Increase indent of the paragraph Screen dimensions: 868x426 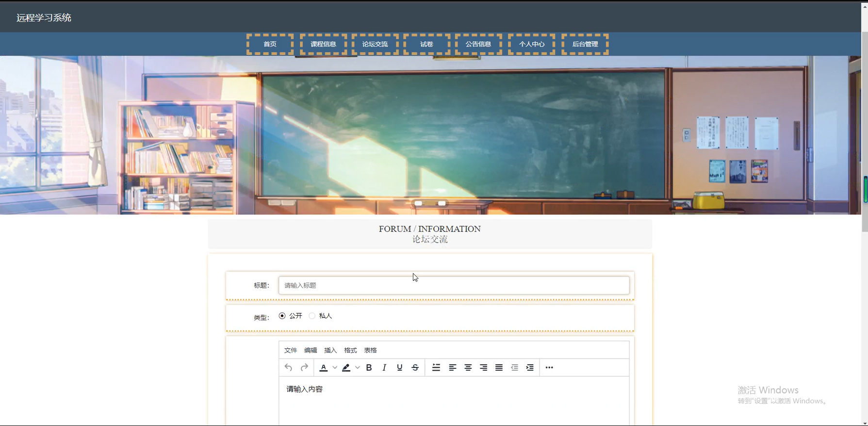(530, 367)
